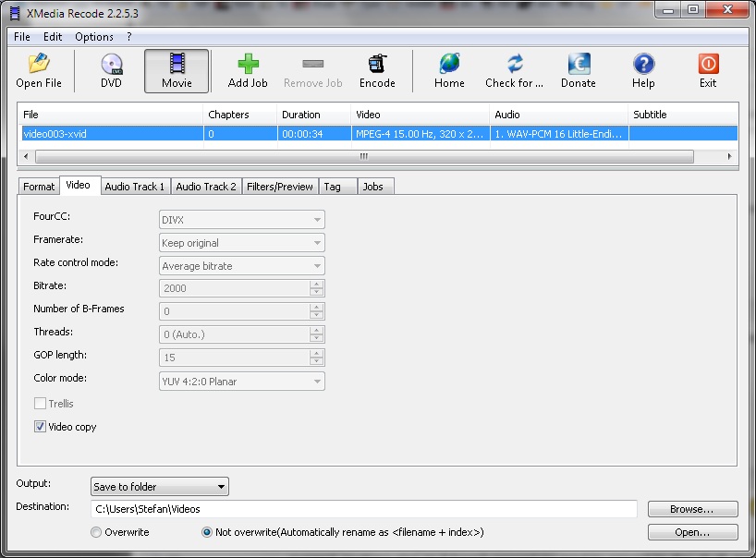Select the video003-xvid file row
756x558 pixels.
380,133
